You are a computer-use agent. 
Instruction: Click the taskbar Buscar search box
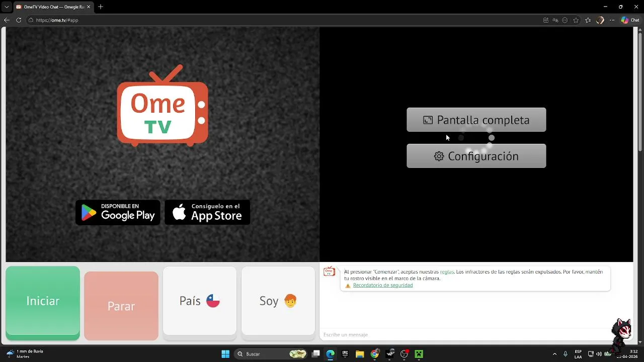click(272, 354)
